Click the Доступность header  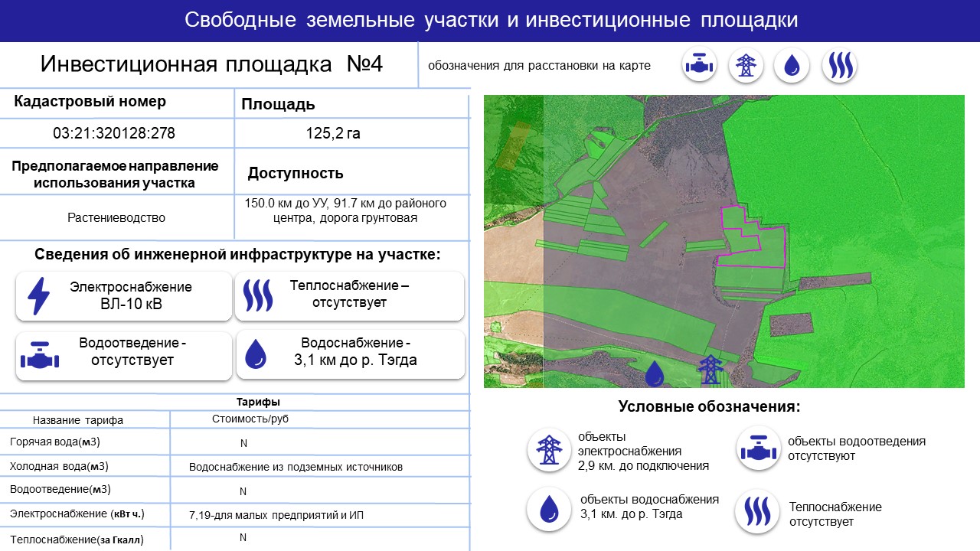pos(296,173)
